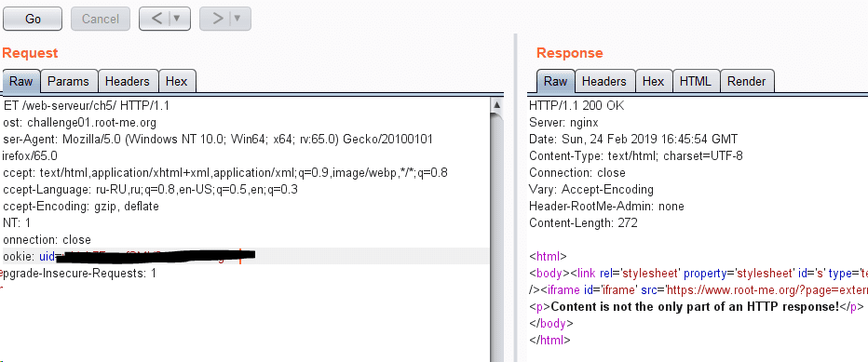
Task: Click the Request panel heading
Action: click(30, 53)
